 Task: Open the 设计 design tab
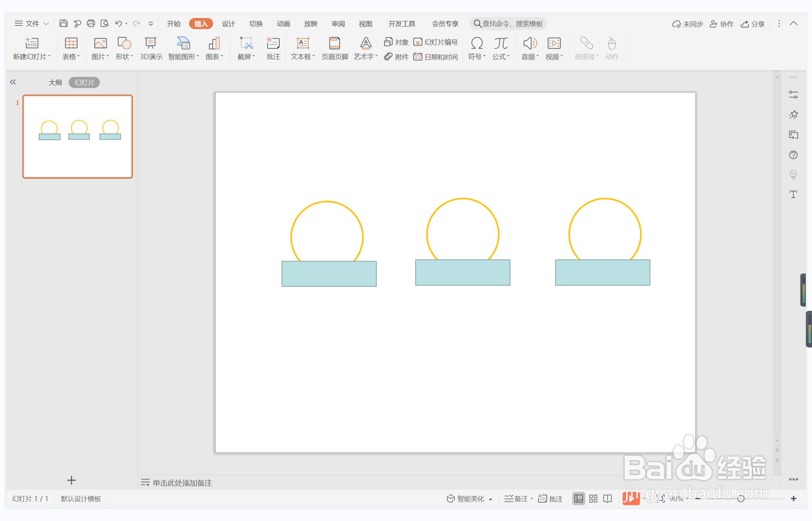pyautogui.click(x=228, y=24)
